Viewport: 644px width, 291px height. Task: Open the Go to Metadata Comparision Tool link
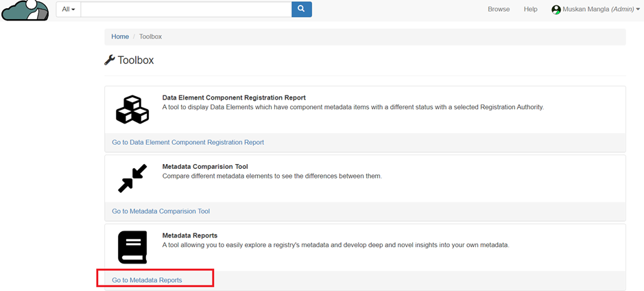[x=160, y=211]
